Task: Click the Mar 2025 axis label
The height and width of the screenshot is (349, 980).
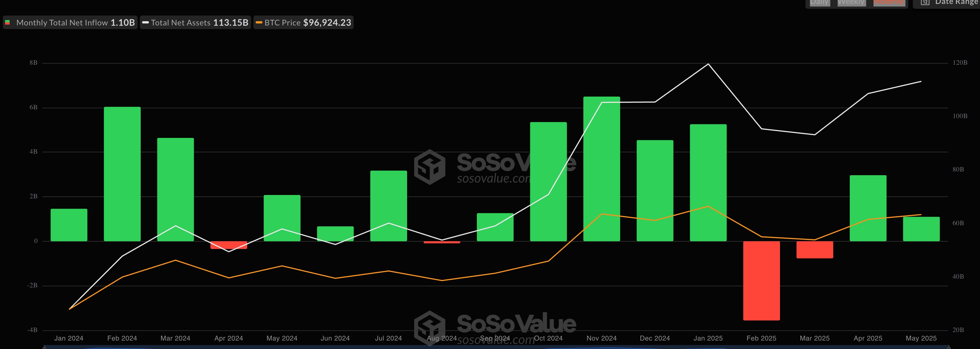Action: 814,338
